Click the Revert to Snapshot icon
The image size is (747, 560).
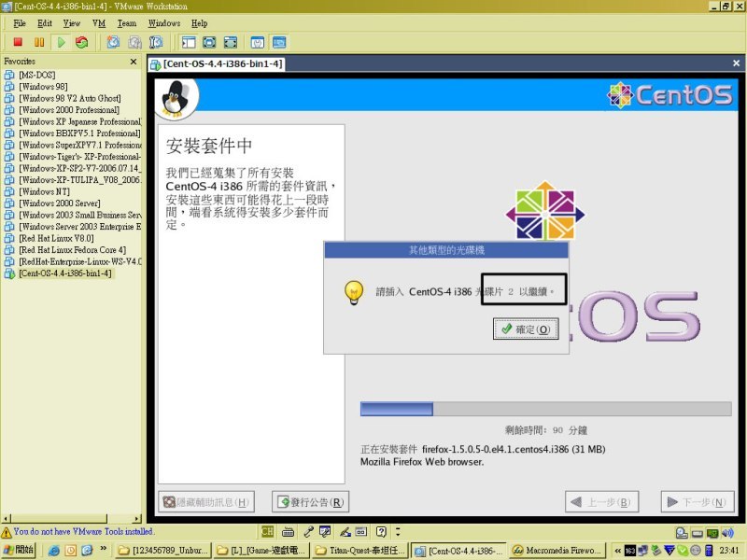(134, 42)
